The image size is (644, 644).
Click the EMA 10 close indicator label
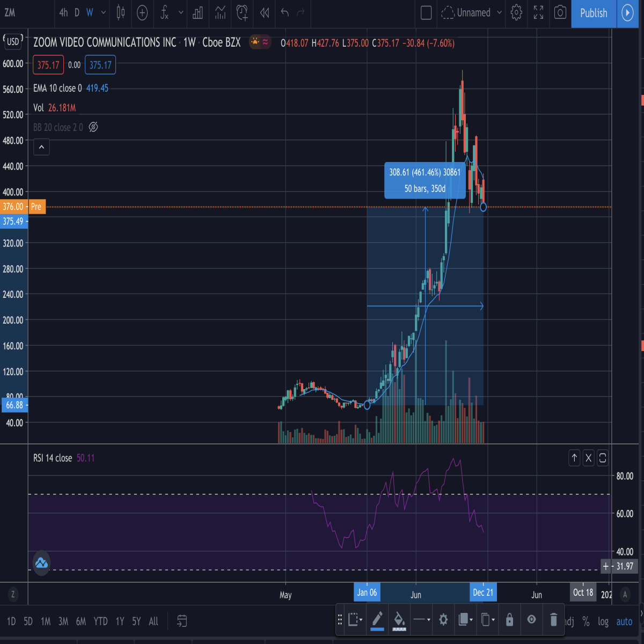coord(57,88)
